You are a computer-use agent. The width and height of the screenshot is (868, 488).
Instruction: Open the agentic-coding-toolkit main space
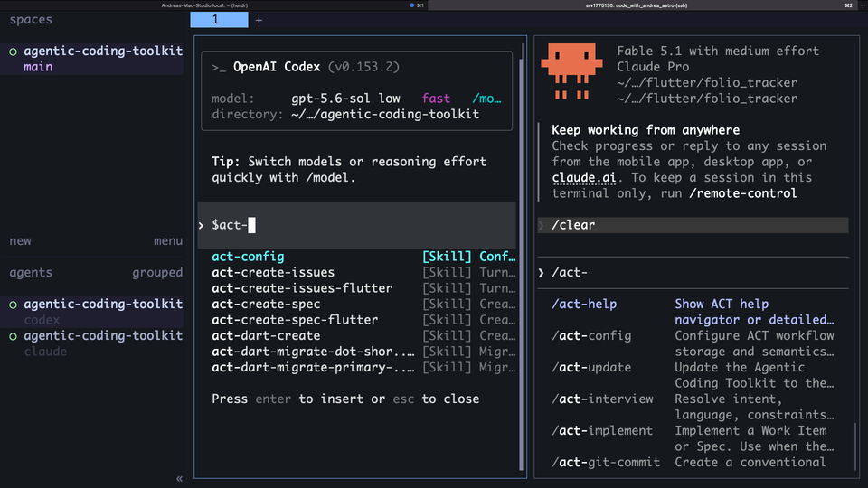92,59
